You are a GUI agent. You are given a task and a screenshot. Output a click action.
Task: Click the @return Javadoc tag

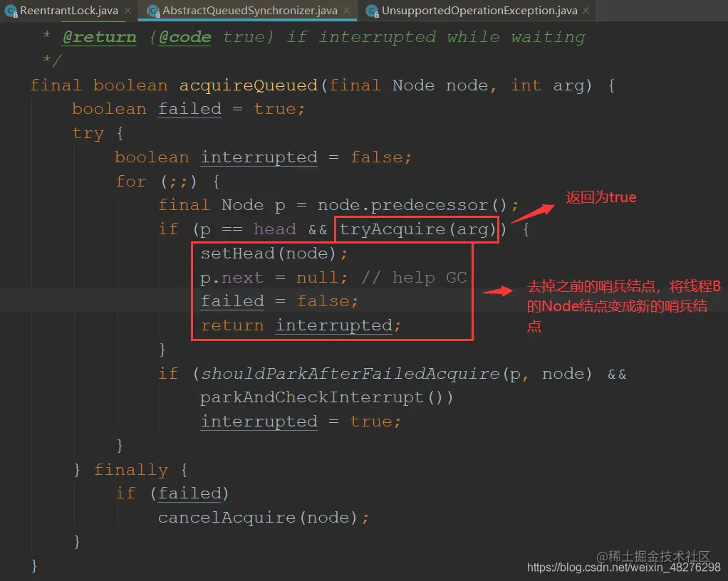[99, 37]
